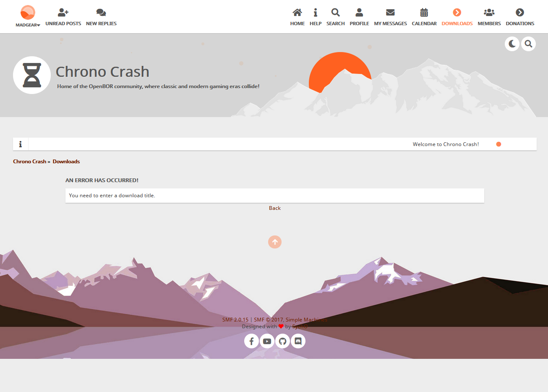Screen dimensions: 548x392
Task: Open the SMF © 2017, Simple Machines link
Action: 291,320
